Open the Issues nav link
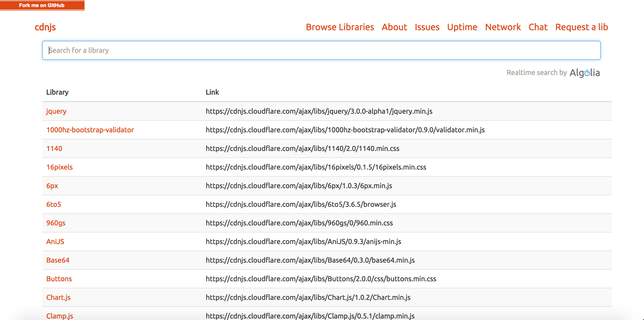 tap(427, 27)
